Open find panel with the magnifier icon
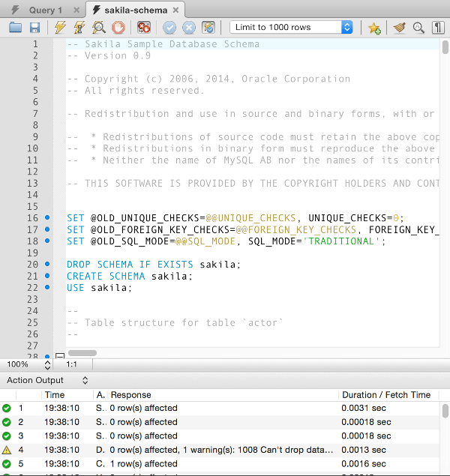Screen dimensions: 450x476 418,28
